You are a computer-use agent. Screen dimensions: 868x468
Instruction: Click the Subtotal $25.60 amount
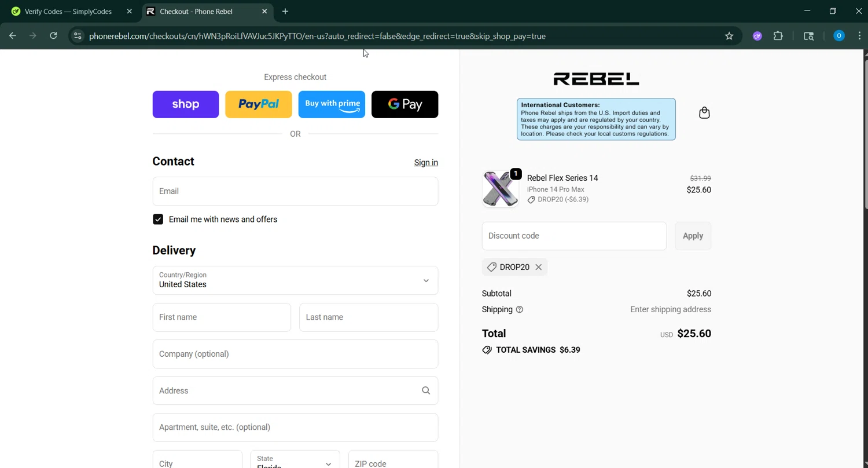699,294
